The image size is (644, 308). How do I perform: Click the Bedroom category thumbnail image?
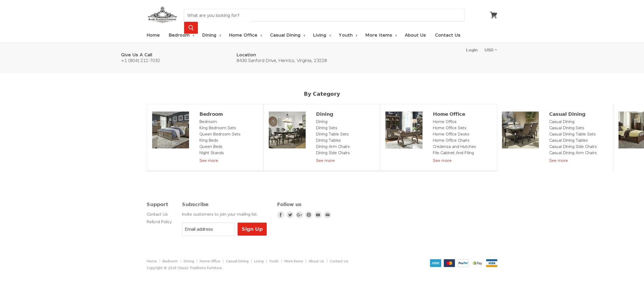click(x=170, y=130)
